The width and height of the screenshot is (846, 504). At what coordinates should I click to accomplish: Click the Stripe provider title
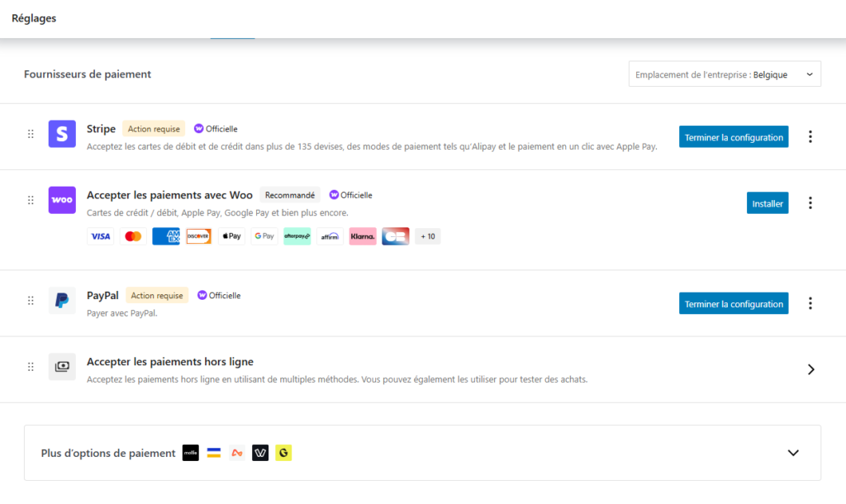[x=101, y=128]
